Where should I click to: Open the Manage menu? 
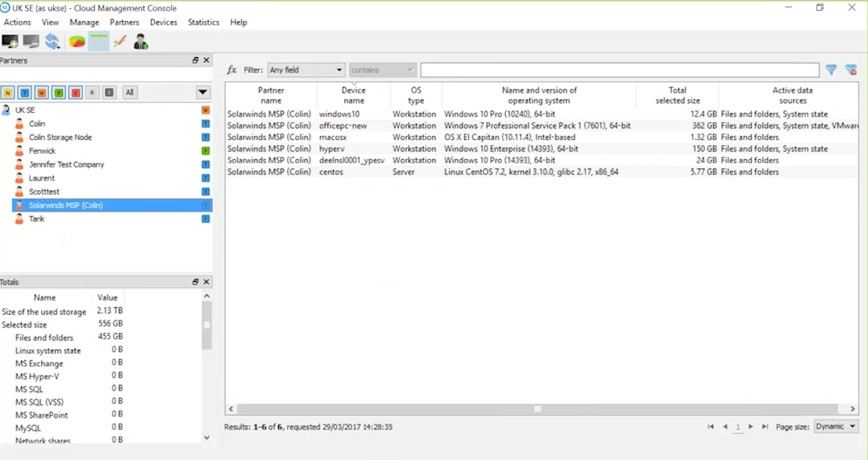pyautogui.click(x=85, y=23)
